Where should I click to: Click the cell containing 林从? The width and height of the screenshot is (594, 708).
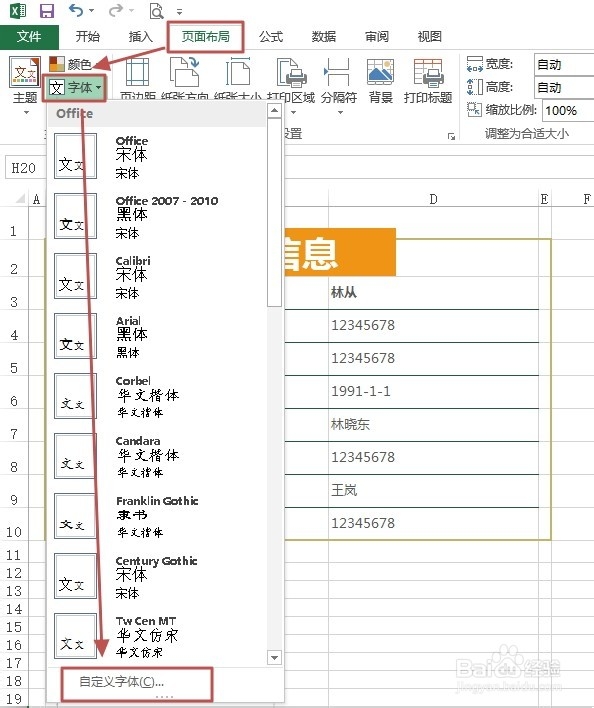pyautogui.click(x=433, y=292)
